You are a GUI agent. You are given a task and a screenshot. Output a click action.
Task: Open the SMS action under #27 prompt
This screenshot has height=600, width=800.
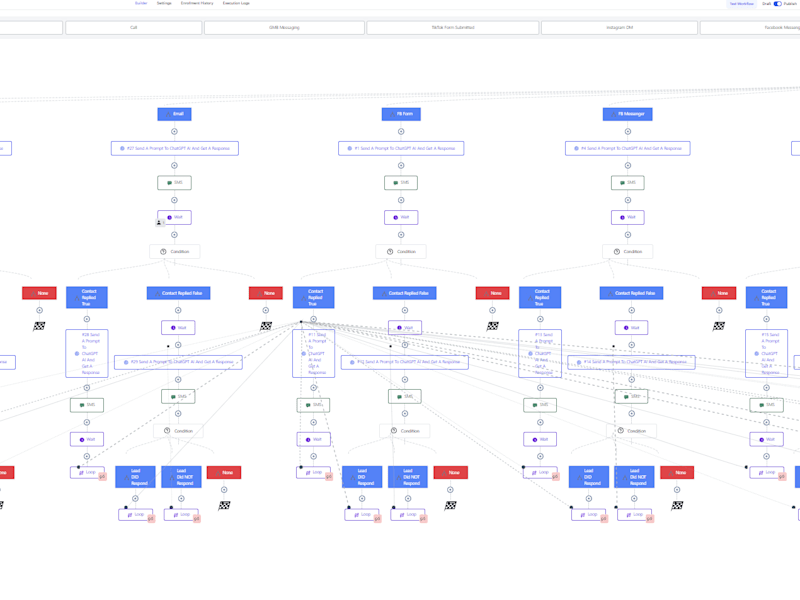coord(174,183)
